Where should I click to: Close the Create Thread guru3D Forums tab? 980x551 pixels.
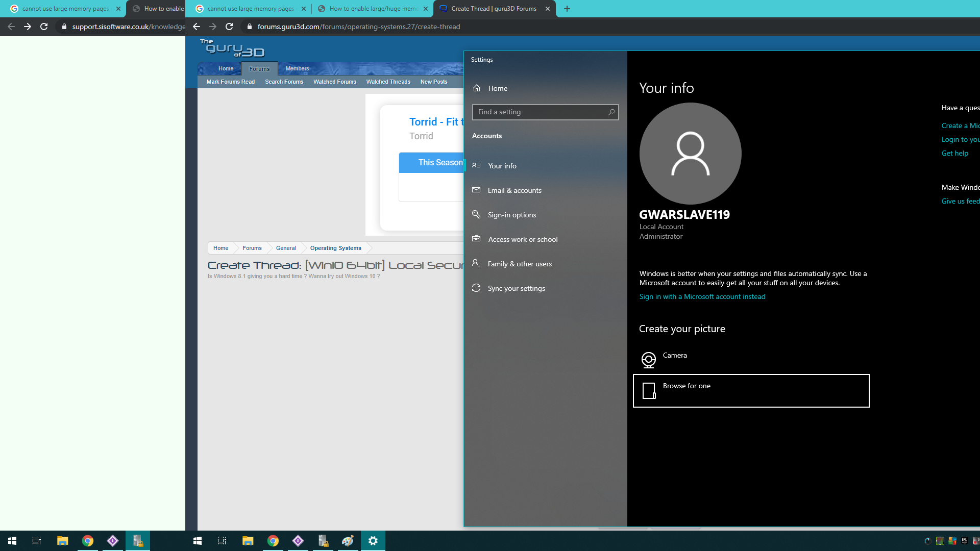click(x=548, y=9)
